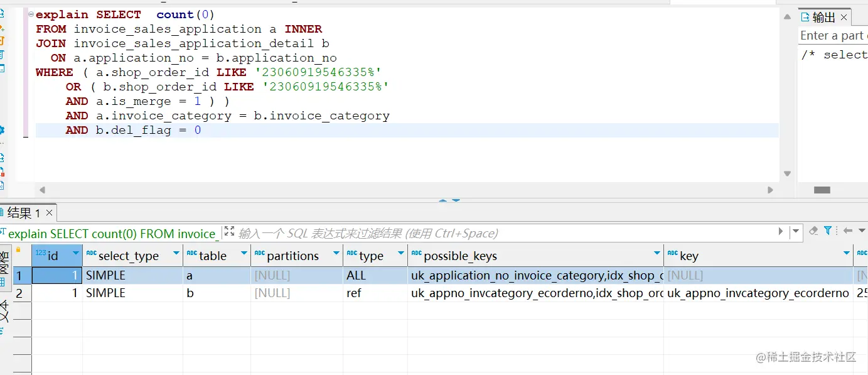Viewport: 868px width, 375px height.
Task: Click the ABC icon on select_type column
Action: (91, 253)
